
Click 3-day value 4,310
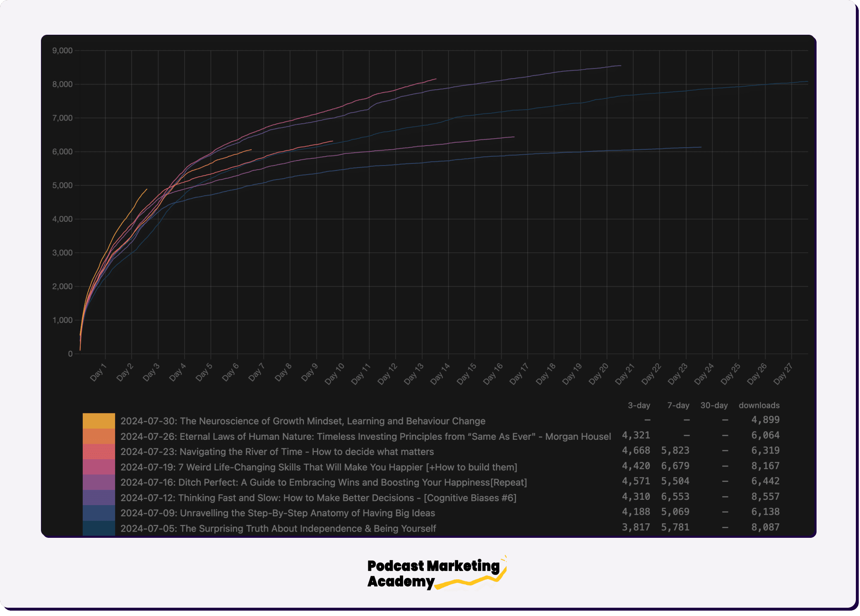(636, 496)
